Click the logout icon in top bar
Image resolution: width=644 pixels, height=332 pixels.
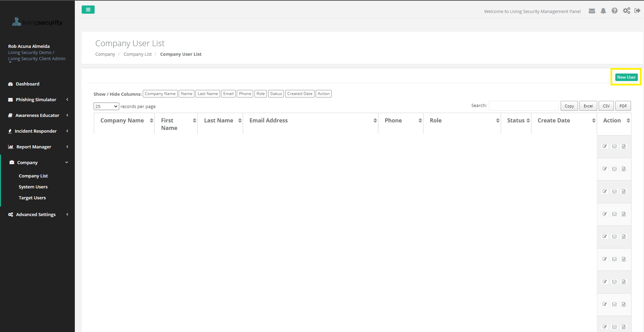point(638,11)
